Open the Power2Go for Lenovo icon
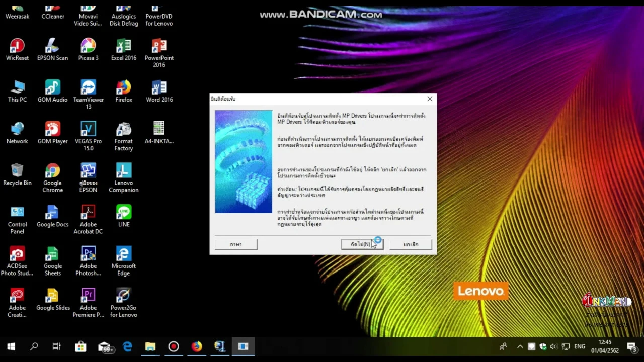This screenshot has width=644, height=362. point(124,303)
